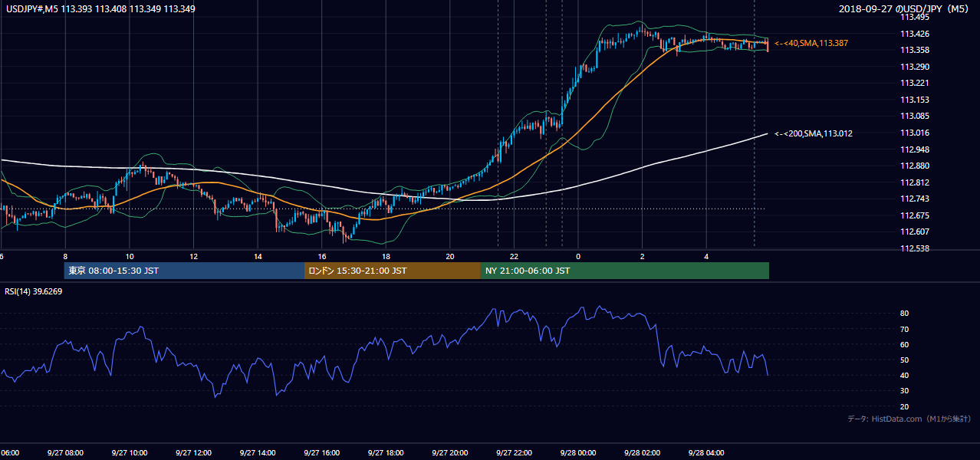Viewport: 980px width, 460px height.
Task: Click the ロンドン 15:30-21:00 JST session bar
Action: (393, 271)
